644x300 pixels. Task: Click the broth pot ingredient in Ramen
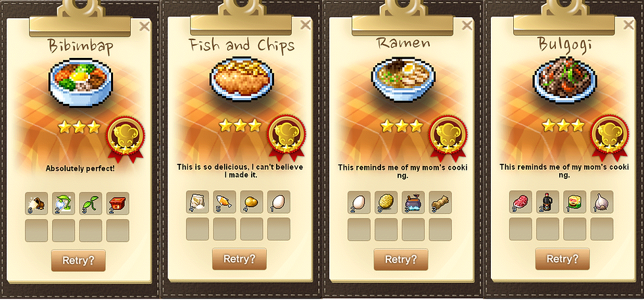coord(413,202)
